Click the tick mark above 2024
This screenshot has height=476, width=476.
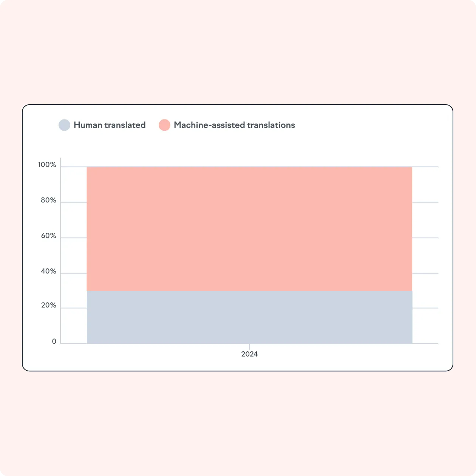click(x=249, y=346)
